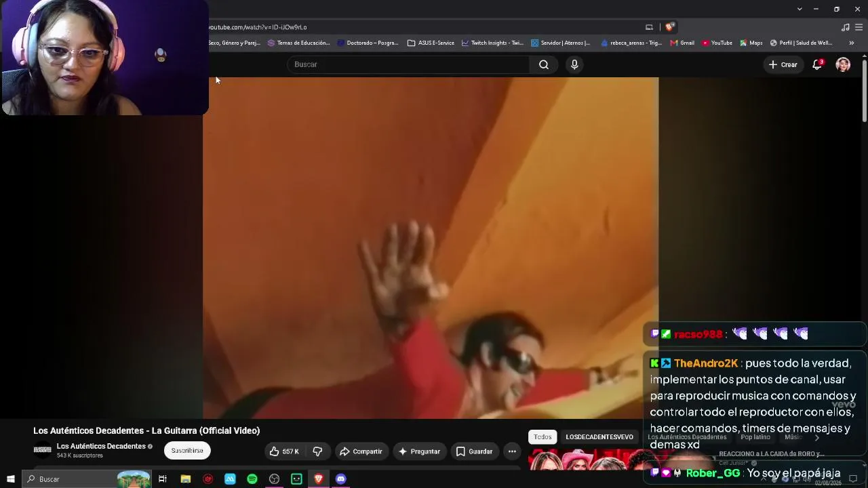Like the La Guitarra video

284,451
